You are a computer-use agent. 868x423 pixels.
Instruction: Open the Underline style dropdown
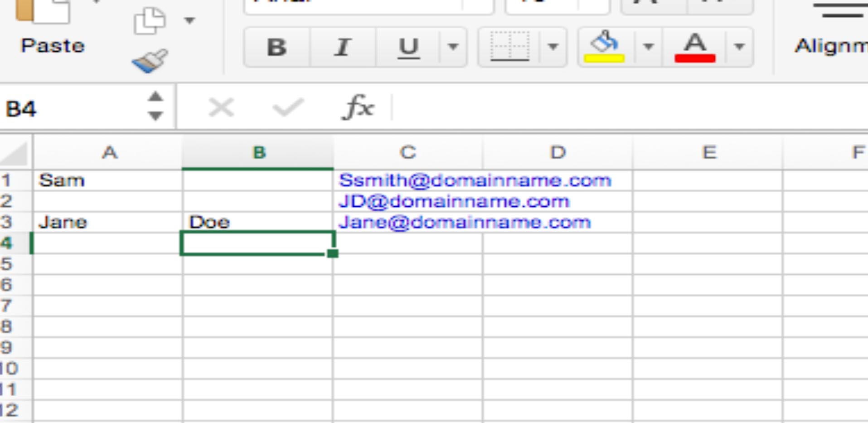pos(453,47)
